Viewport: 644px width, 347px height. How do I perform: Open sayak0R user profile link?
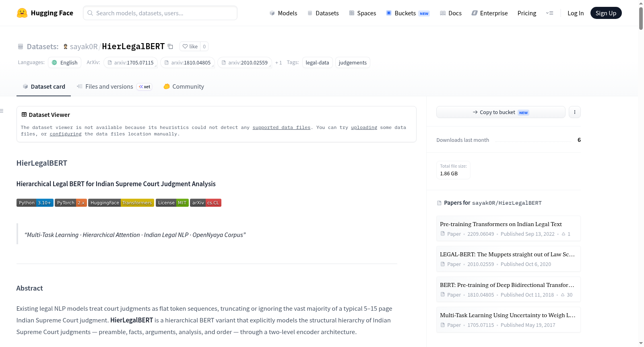(x=84, y=46)
